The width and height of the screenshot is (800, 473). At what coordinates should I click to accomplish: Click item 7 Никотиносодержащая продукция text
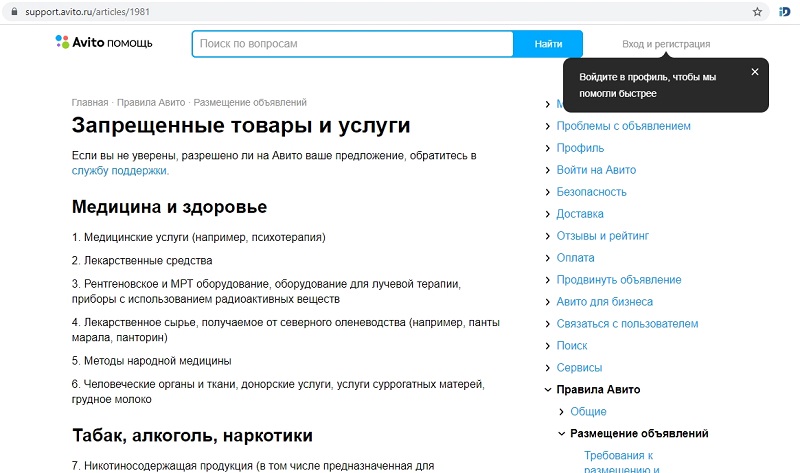[253, 466]
